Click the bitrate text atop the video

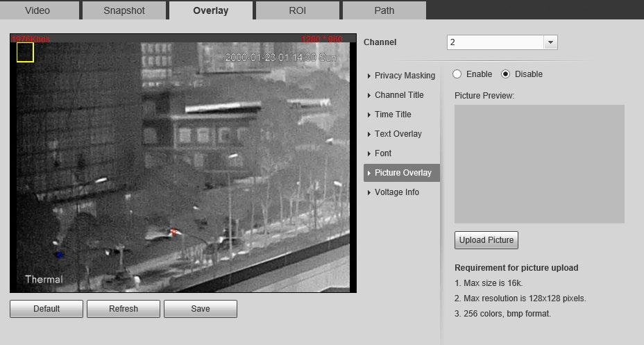[x=31, y=39]
